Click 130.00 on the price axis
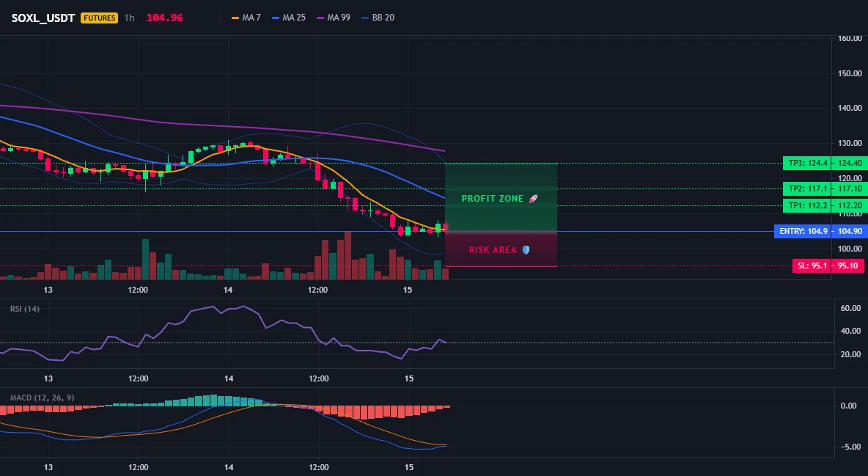 coord(850,143)
